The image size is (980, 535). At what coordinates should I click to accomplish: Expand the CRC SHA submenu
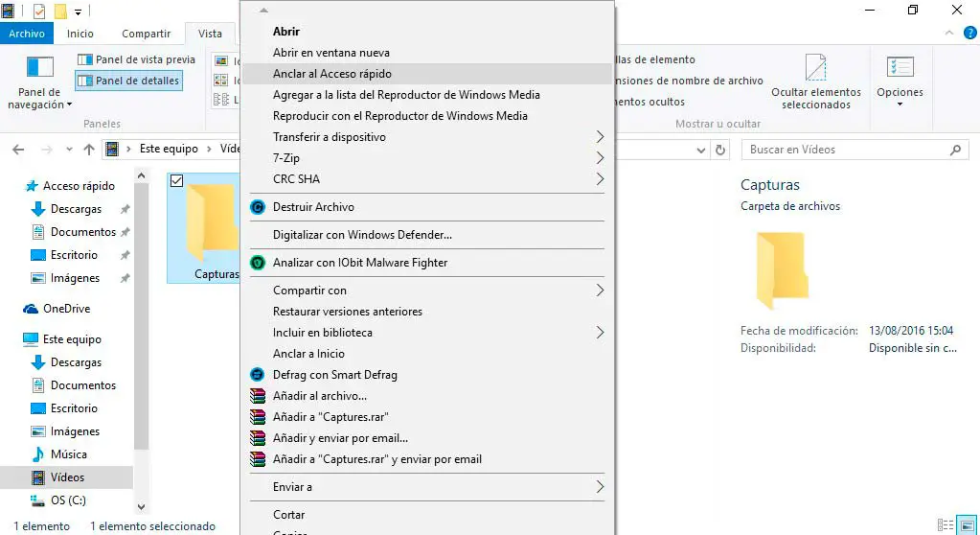coord(600,179)
